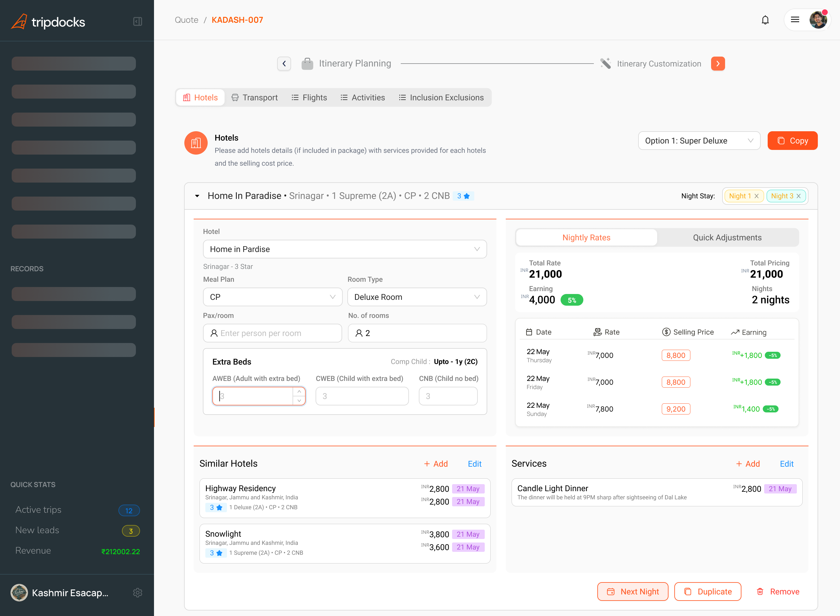The height and width of the screenshot is (616, 840).
Task: Click the Pax/room input field
Action: pyautogui.click(x=272, y=333)
